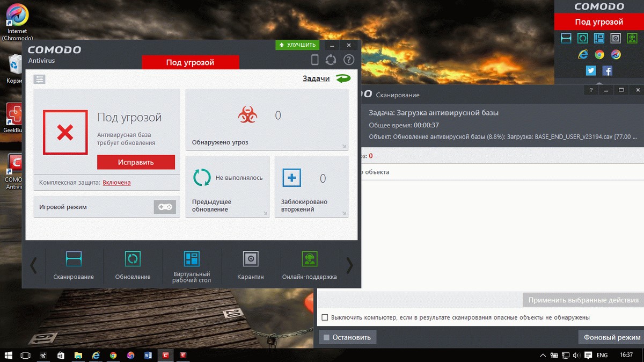Screen dimensions: 644x362
Task: Show next toolbar items with right chevron
Action: [349, 265]
